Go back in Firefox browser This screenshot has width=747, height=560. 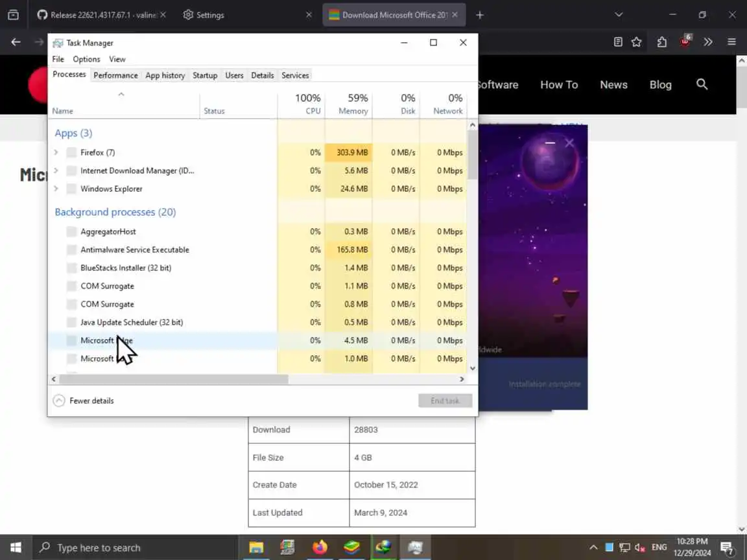click(16, 42)
